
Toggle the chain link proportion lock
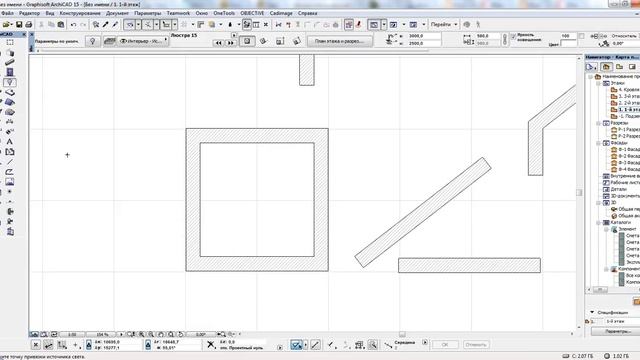[505, 40]
